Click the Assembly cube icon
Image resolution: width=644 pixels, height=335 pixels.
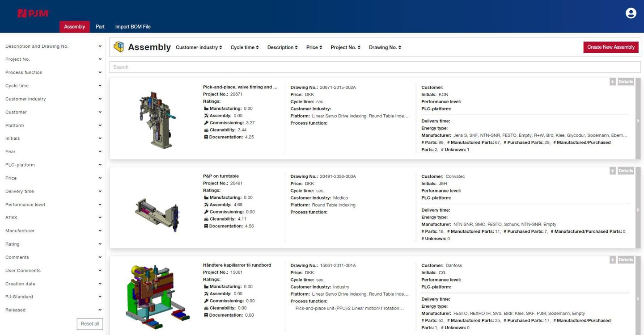(x=119, y=47)
